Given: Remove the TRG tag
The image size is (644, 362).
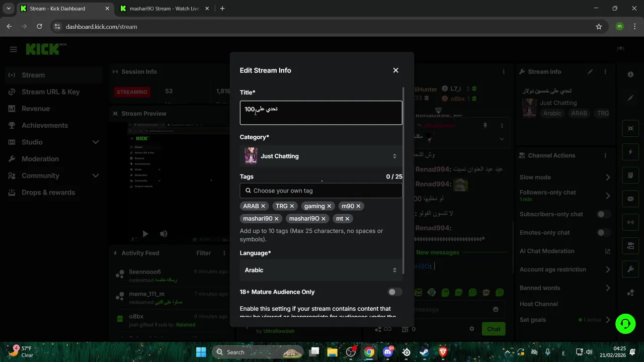Looking at the screenshot, I should tap(292, 206).
